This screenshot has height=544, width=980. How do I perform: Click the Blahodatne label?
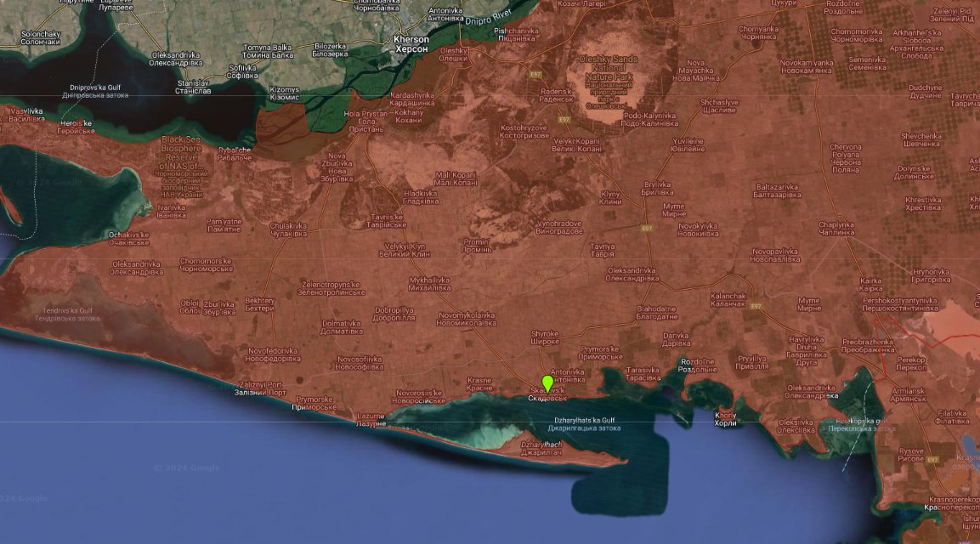point(657,313)
